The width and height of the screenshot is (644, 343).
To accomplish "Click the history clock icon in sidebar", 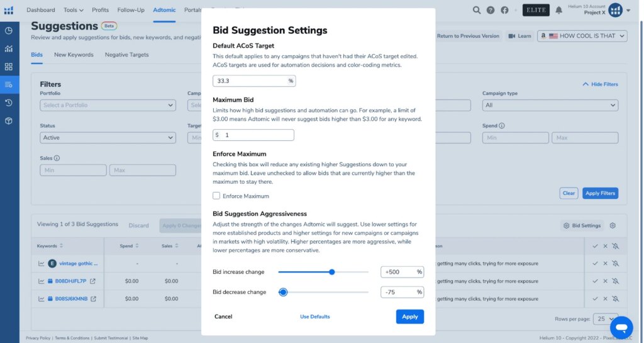I will 9,103.
